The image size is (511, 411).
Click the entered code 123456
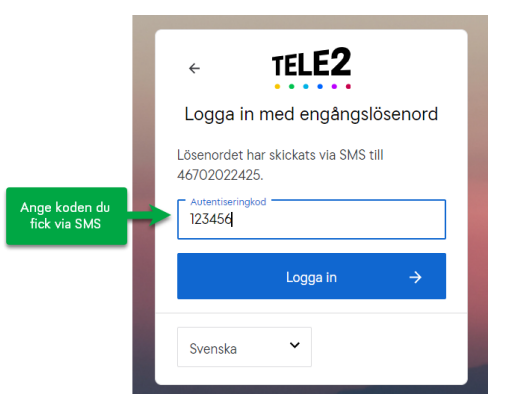tap(211, 219)
